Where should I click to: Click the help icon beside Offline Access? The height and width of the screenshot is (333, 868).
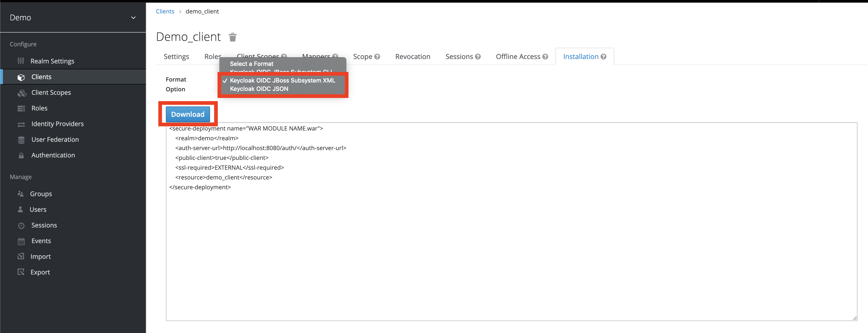click(x=545, y=57)
